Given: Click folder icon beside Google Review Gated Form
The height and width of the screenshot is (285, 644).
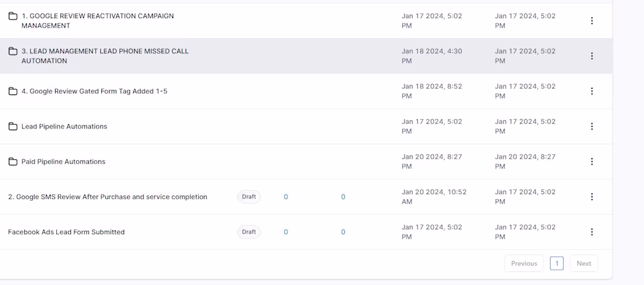Looking at the screenshot, I should [x=13, y=91].
